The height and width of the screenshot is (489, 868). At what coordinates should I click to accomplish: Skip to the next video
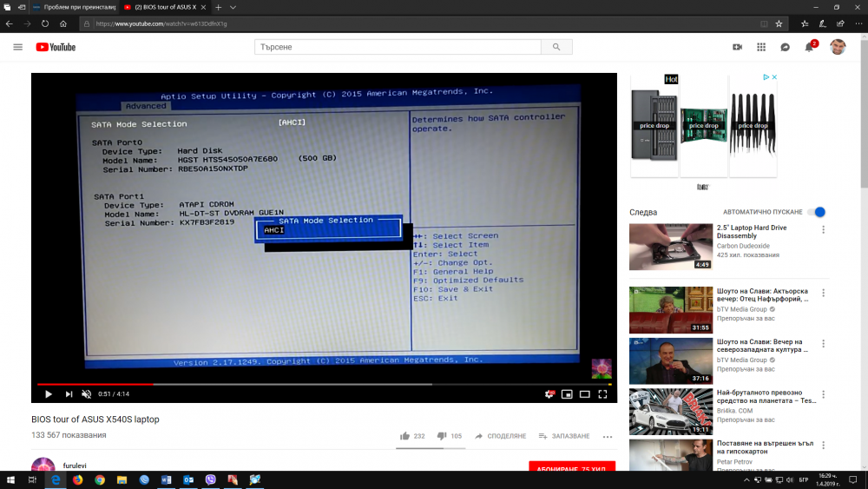click(x=69, y=393)
